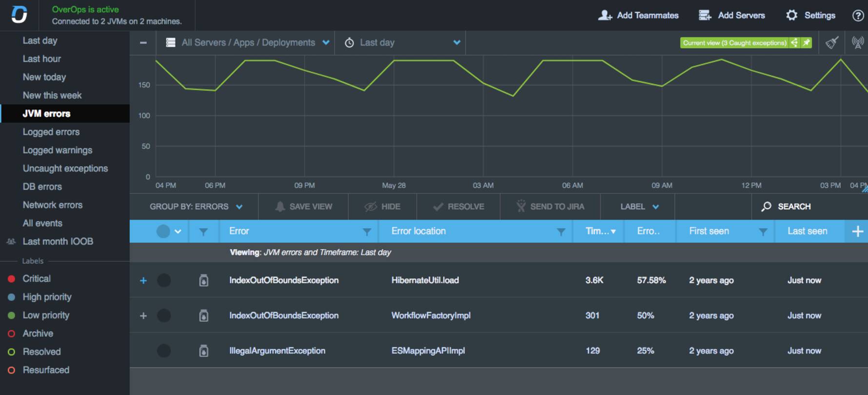Screen dimensions: 868x395
Task: Click the RESOLVE button
Action: pyautogui.click(x=458, y=207)
